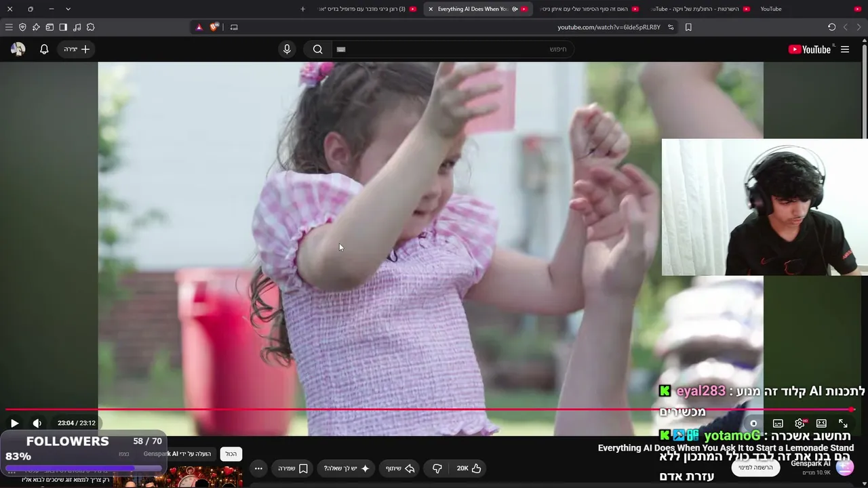The image size is (868, 488).
Task: Click the video timestamp '23:04 / 23:12'
Action: tap(77, 423)
